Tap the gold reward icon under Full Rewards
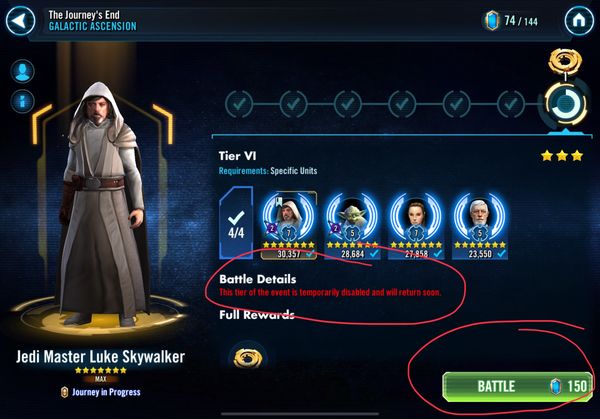The width and height of the screenshot is (600, 419). pos(248,357)
